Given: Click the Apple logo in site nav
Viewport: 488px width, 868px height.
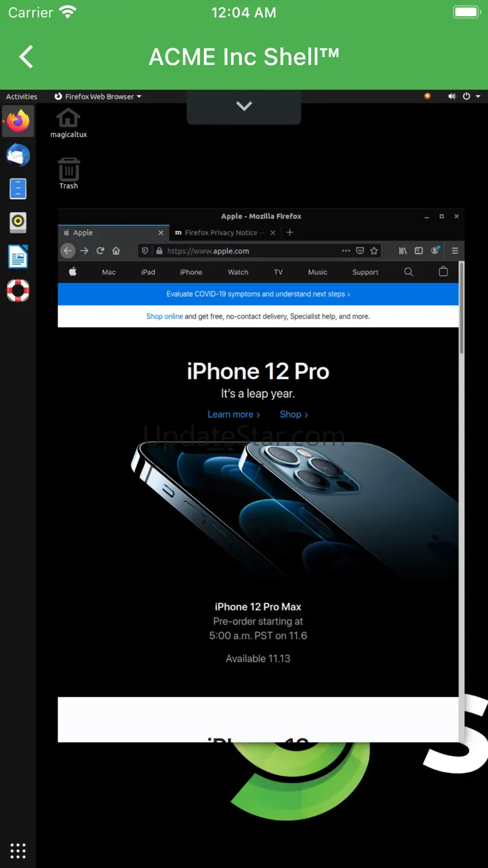Looking at the screenshot, I should click(x=73, y=272).
